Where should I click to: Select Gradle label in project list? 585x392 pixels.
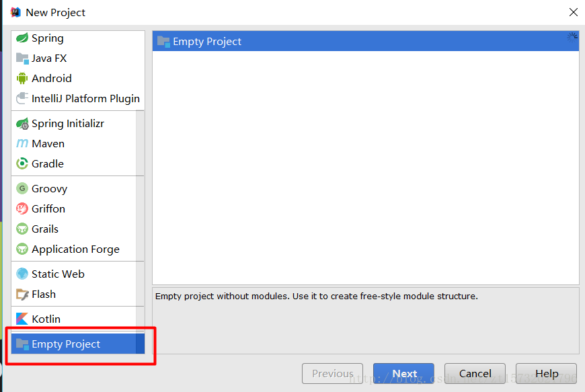[47, 164]
